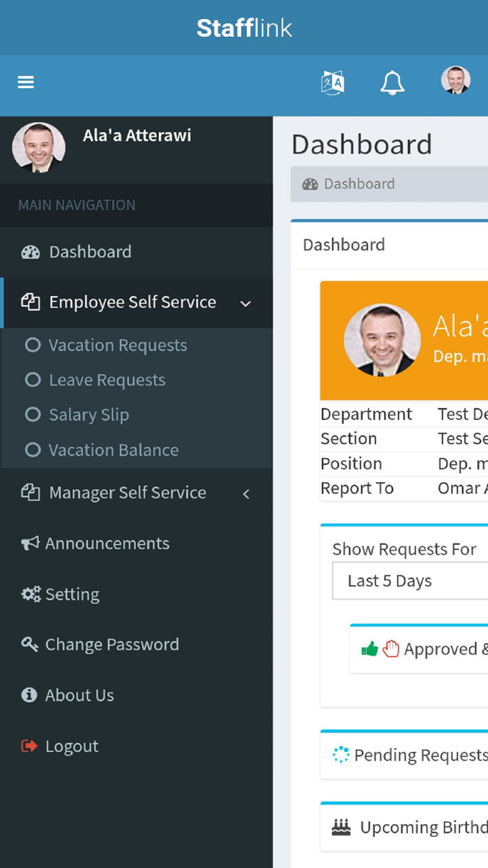Select the Vacation Requests circle option
This screenshot has height=868, width=488.
coord(33,345)
